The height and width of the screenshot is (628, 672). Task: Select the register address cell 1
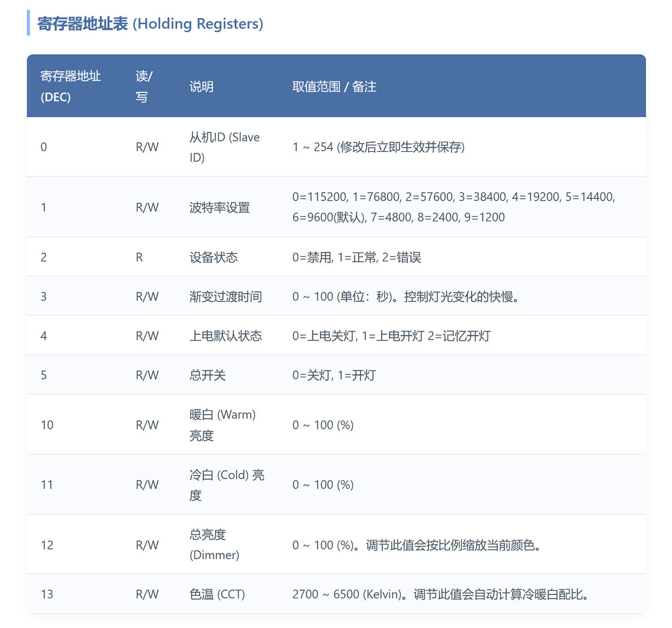[x=43, y=207]
